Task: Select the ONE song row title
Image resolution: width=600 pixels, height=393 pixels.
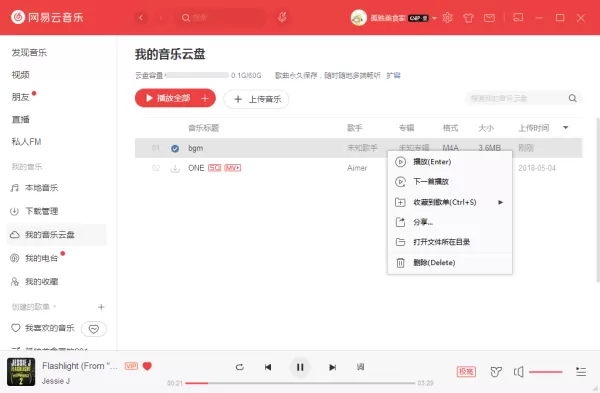Action: [x=196, y=168]
